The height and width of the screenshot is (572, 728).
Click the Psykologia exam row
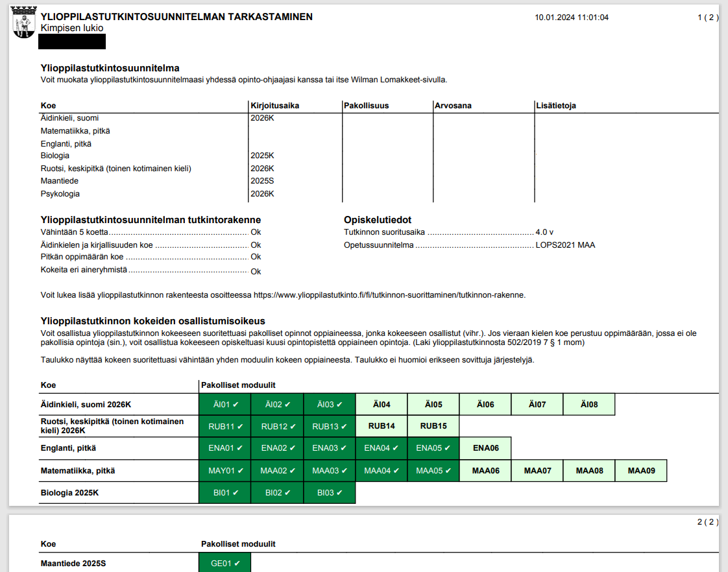point(60,194)
